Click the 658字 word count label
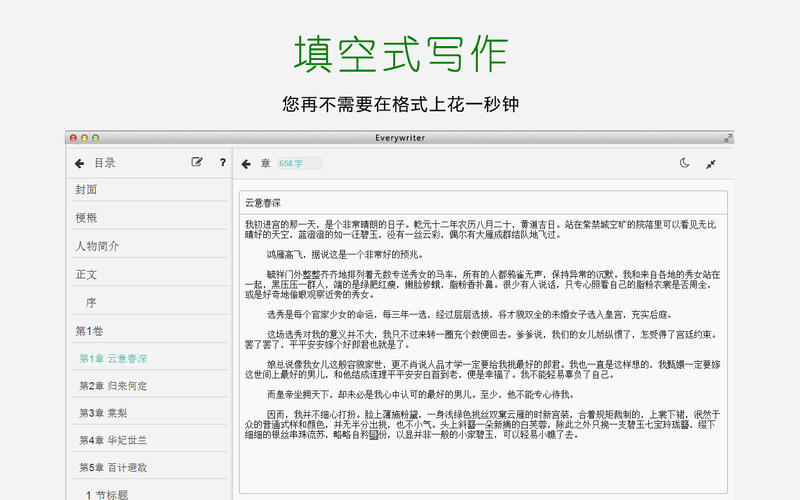 pos(299,163)
